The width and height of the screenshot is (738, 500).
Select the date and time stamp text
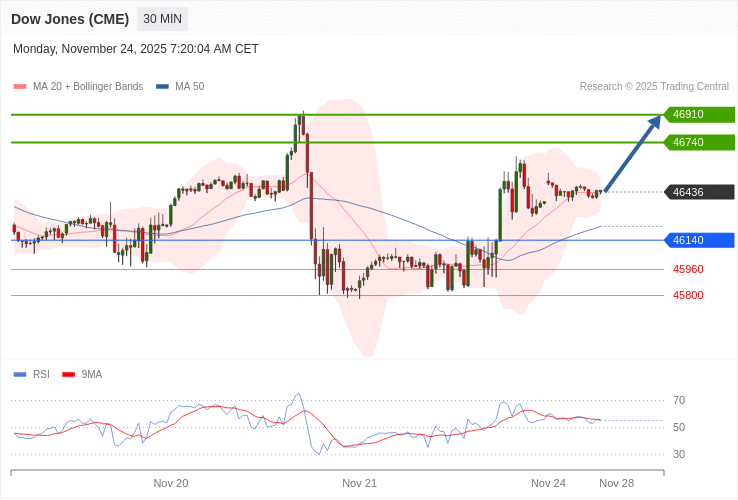pyautogui.click(x=136, y=49)
